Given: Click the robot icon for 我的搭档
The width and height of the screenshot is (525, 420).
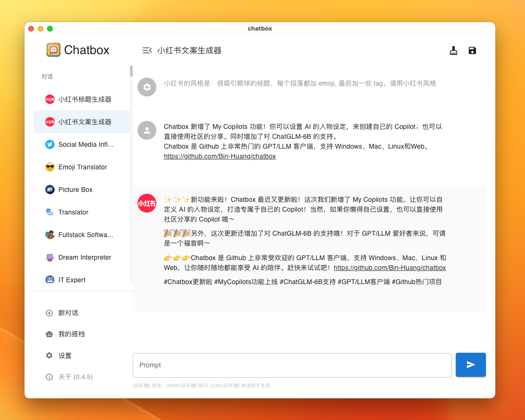Looking at the screenshot, I should coord(49,334).
